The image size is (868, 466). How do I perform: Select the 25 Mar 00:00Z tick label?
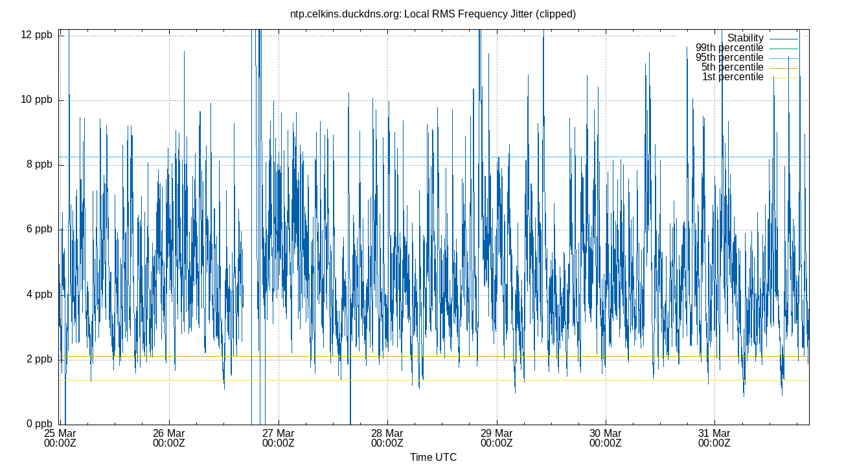tap(61, 435)
